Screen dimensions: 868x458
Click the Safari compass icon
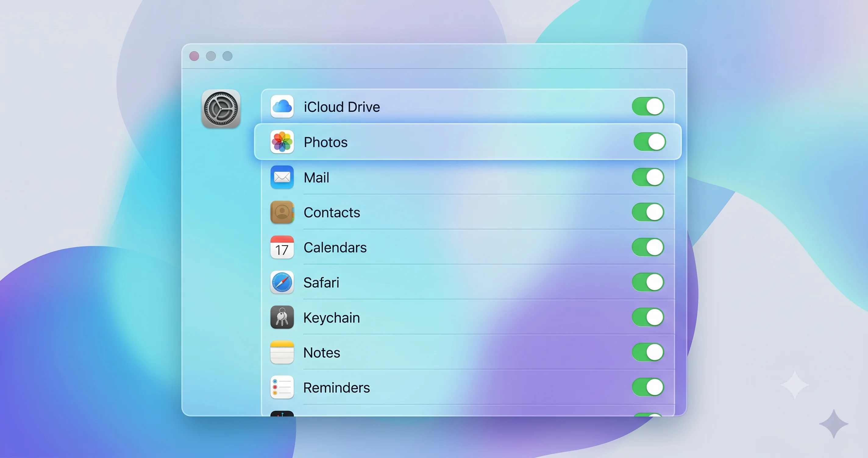pyautogui.click(x=282, y=282)
